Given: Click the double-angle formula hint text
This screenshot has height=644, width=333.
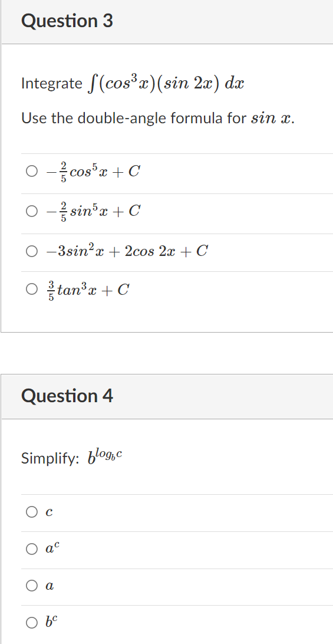Looking at the screenshot, I should pos(158,119).
